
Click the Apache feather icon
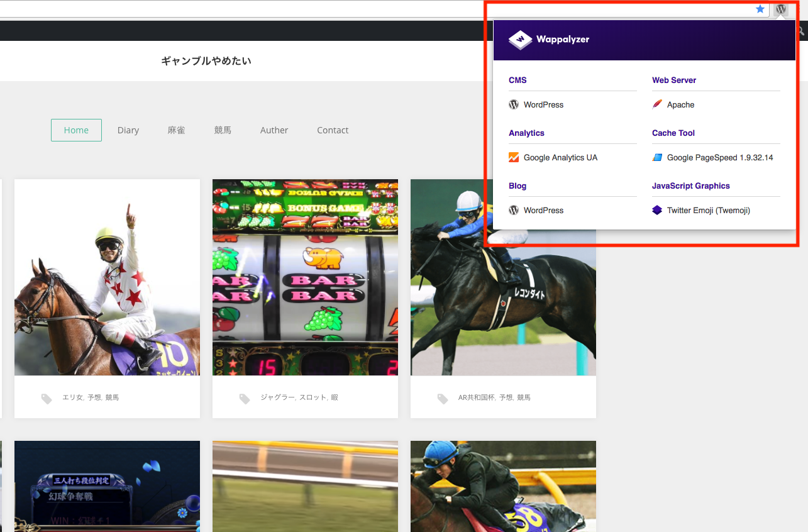pyautogui.click(x=657, y=104)
